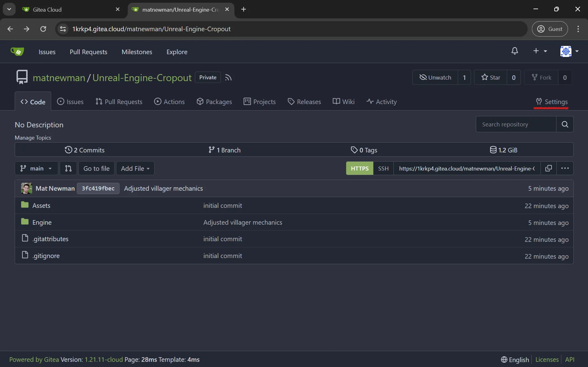The height and width of the screenshot is (367, 588).
Task: Star this repository
Action: pyautogui.click(x=491, y=77)
